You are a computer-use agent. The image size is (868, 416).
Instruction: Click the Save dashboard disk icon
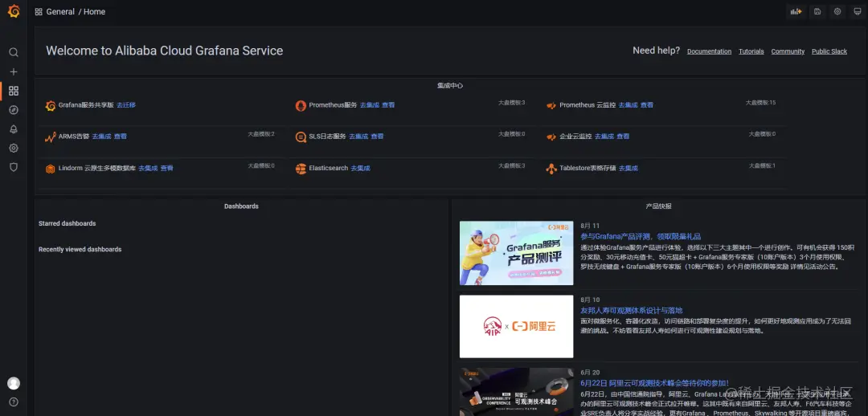[x=817, y=11]
